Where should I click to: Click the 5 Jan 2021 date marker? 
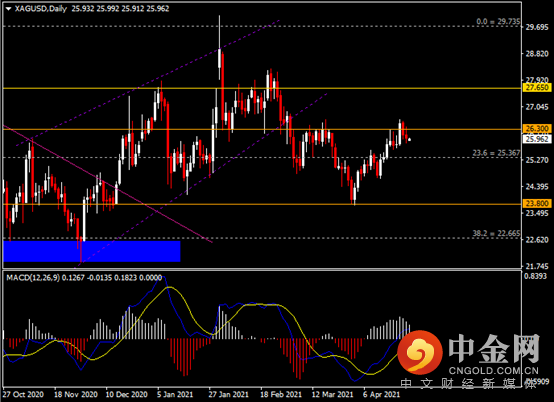point(175,394)
